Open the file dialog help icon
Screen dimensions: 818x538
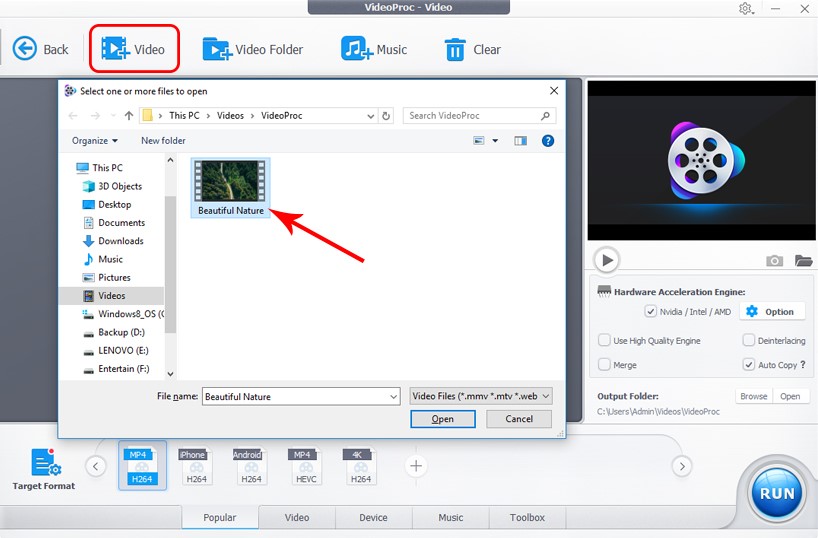coord(548,141)
